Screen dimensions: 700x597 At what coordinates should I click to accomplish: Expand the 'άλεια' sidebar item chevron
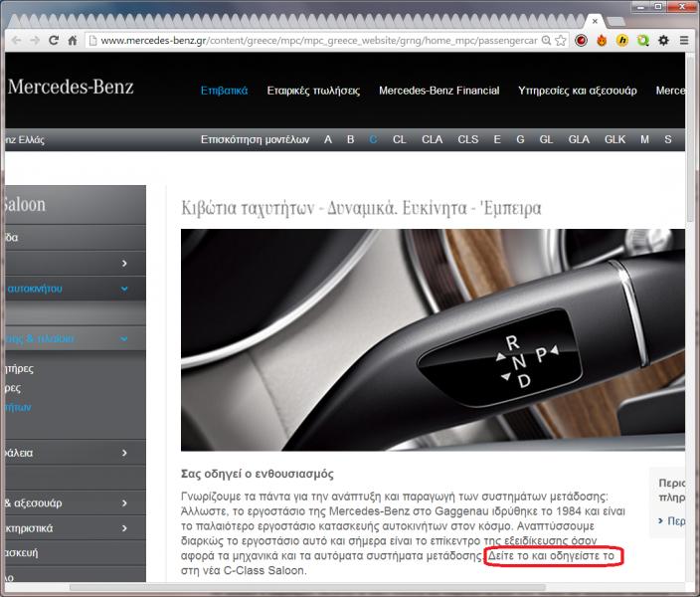(x=124, y=453)
